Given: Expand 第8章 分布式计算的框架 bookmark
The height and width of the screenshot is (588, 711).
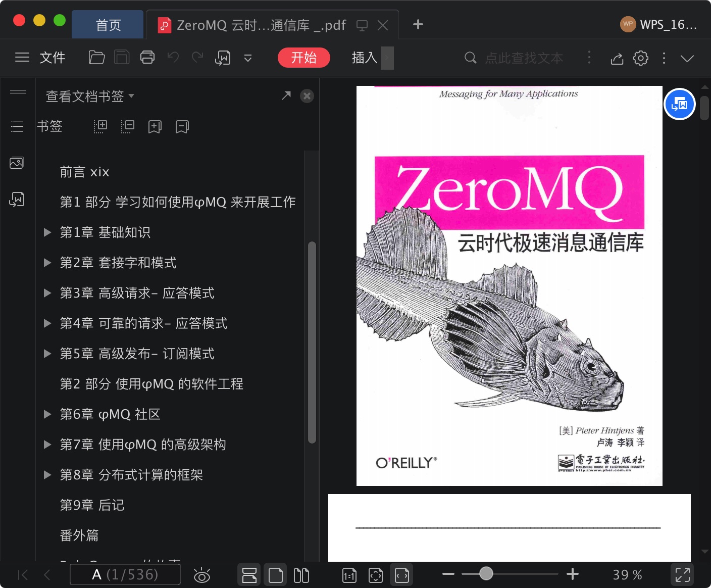Looking at the screenshot, I should 47,475.
